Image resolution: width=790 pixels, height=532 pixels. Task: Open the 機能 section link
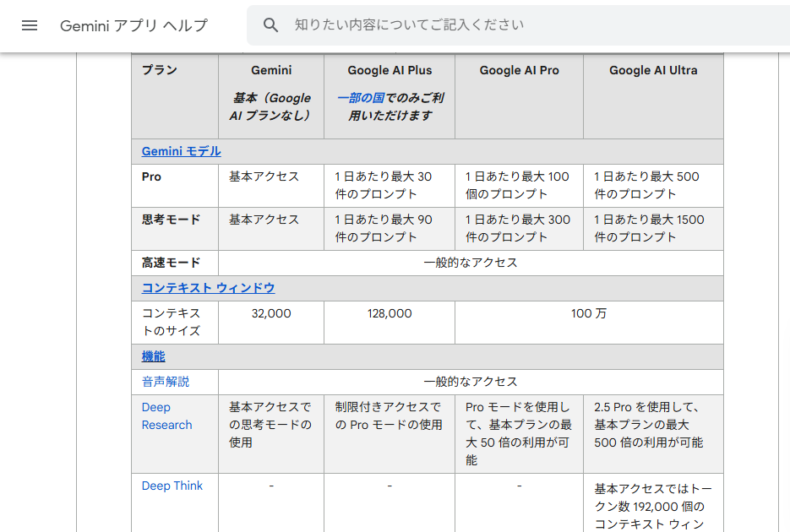[153, 356]
